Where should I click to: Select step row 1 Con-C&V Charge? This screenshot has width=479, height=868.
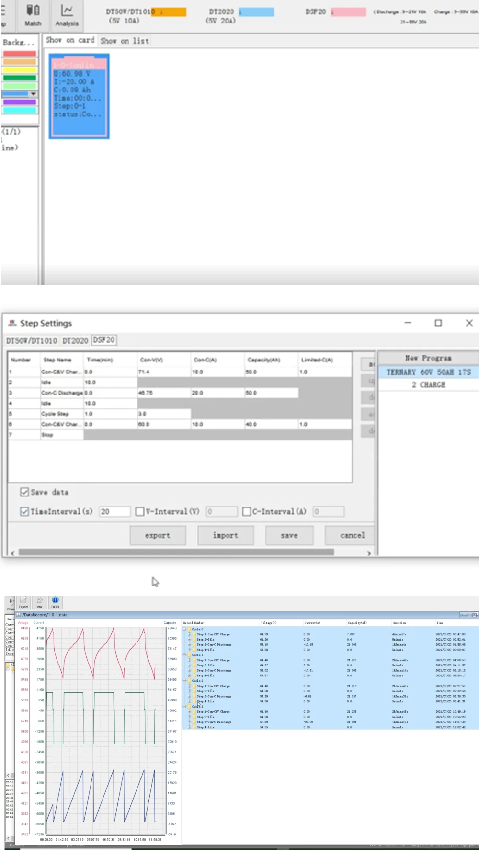click(180, 372)
